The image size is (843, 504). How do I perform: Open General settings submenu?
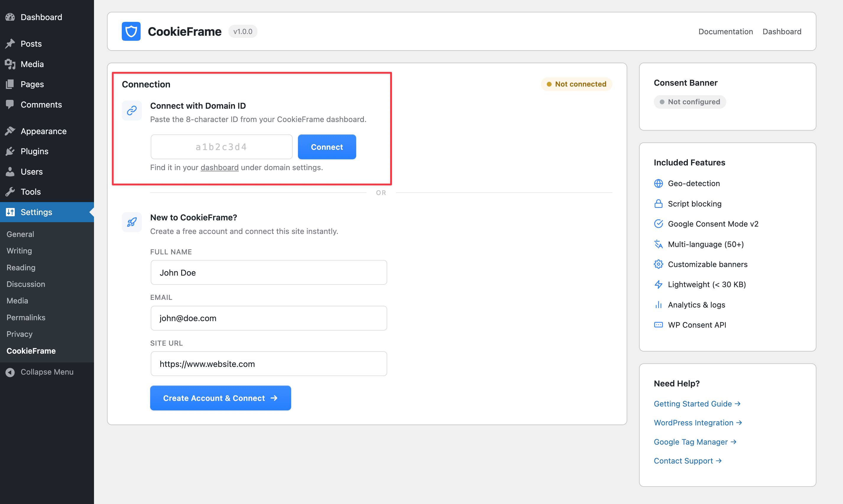(20, 234)
